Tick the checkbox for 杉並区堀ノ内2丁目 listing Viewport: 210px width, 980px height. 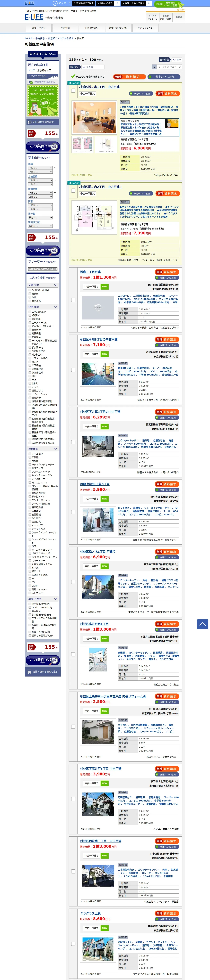(x=73, y=191)
